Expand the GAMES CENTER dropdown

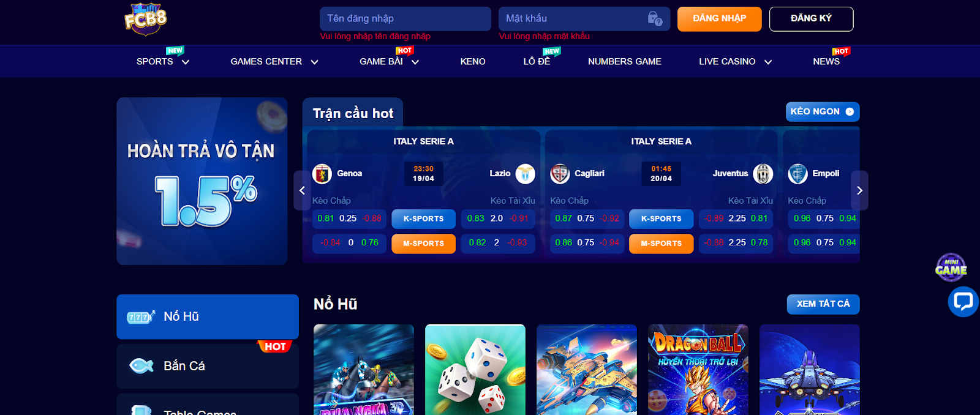pyautogui.click(x=314, y=62)
